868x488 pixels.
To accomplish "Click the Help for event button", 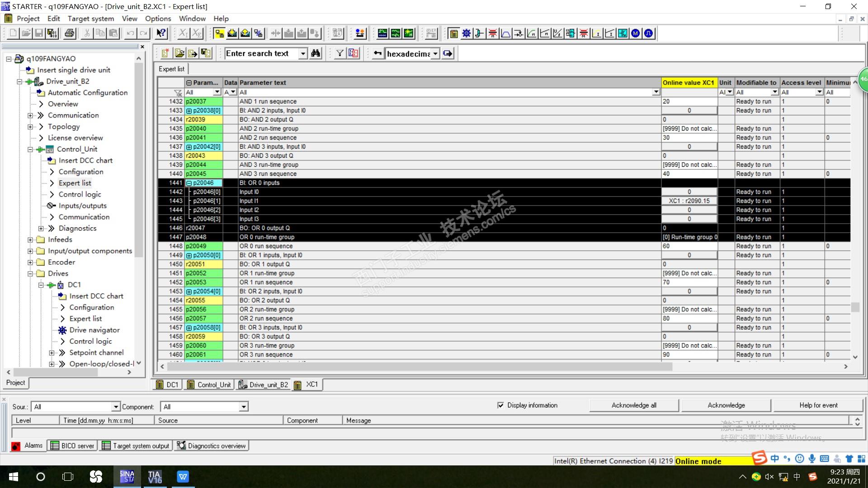I will 818,405.
